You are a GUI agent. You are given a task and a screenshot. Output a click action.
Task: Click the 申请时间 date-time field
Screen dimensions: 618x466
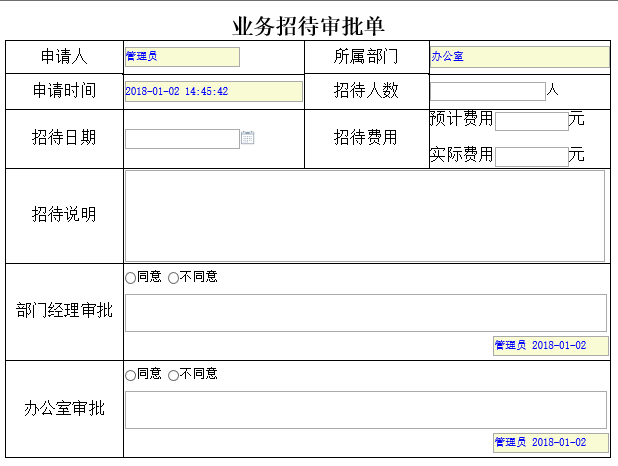(213, 91)
